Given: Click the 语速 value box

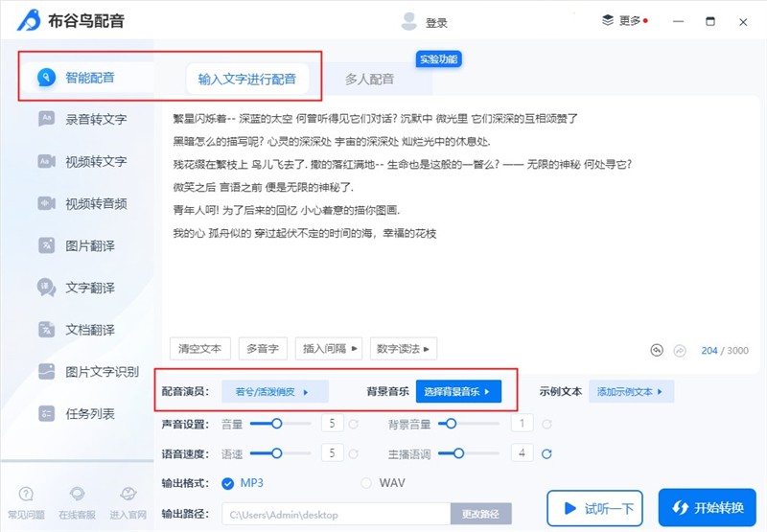Looking at the screenshot, I should 332,453.
